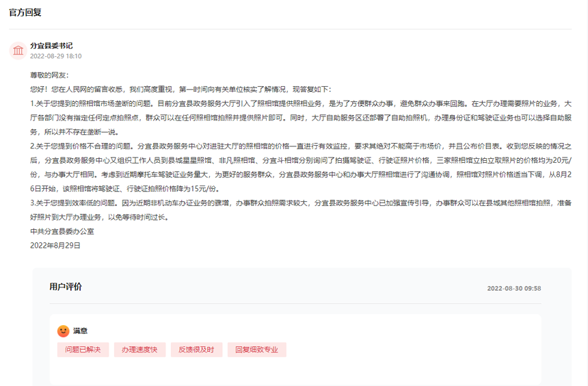
Task: Click paragraph 1 about 照相馆市场垄断
Action: [x=301, y=117]
